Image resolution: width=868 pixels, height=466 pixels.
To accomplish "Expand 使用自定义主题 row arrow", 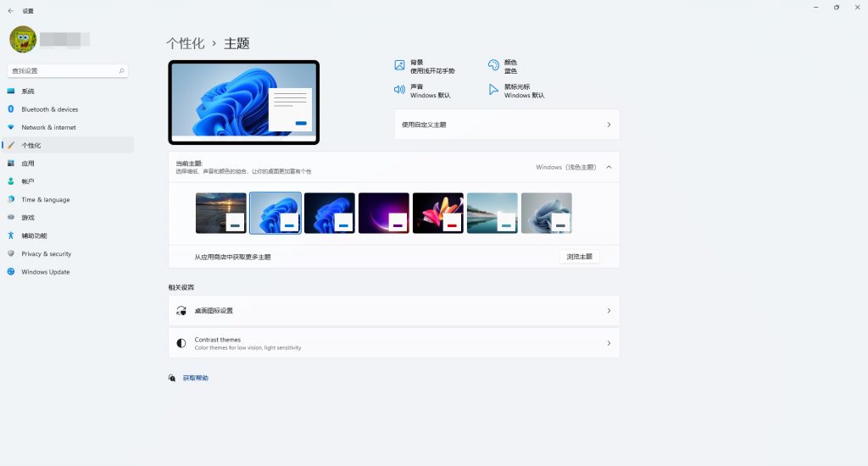I will (x=609, y=125).
